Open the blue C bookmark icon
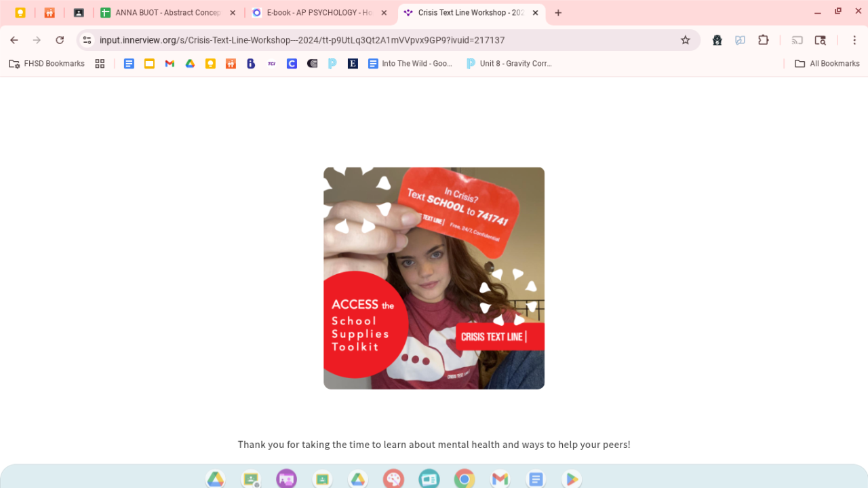868x488 pixels. 292,64
